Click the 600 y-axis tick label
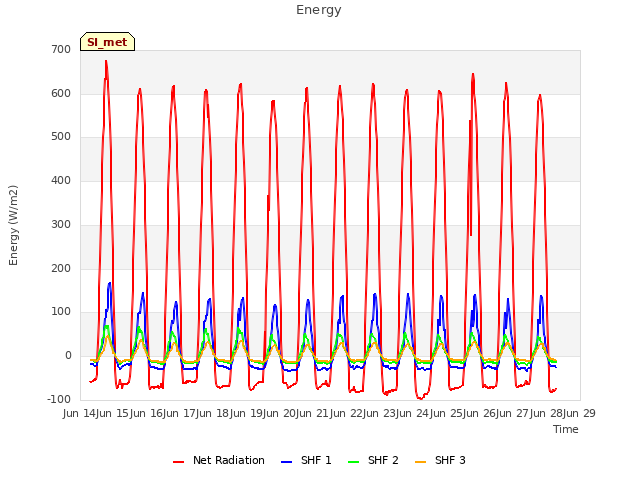Image resolution: width=640 pixels, height=480 pixels. [x=61, y=93]
